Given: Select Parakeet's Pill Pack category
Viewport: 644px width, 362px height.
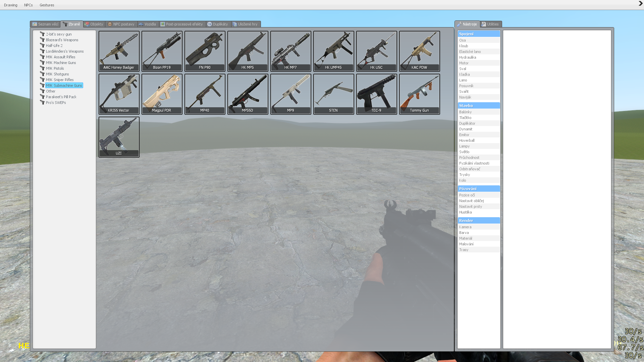Looking at the screenshot, I should click(61, 97).
